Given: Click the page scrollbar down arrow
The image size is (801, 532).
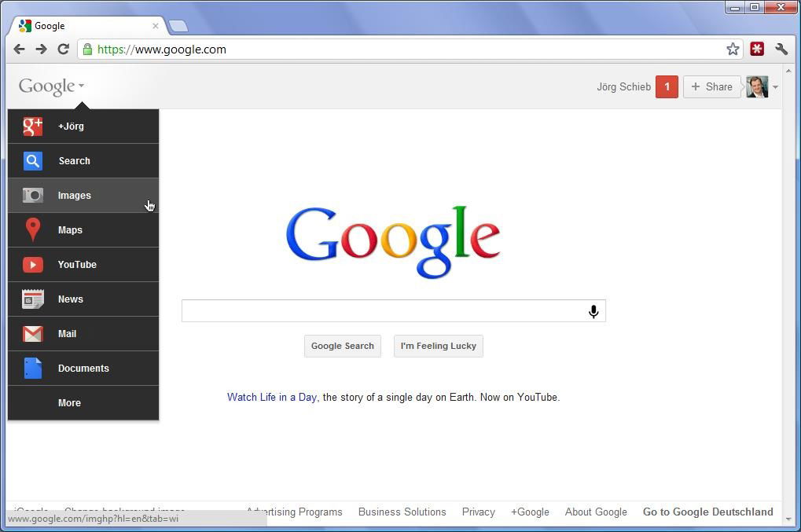Looking at the screenshot, I should point(788,519).
